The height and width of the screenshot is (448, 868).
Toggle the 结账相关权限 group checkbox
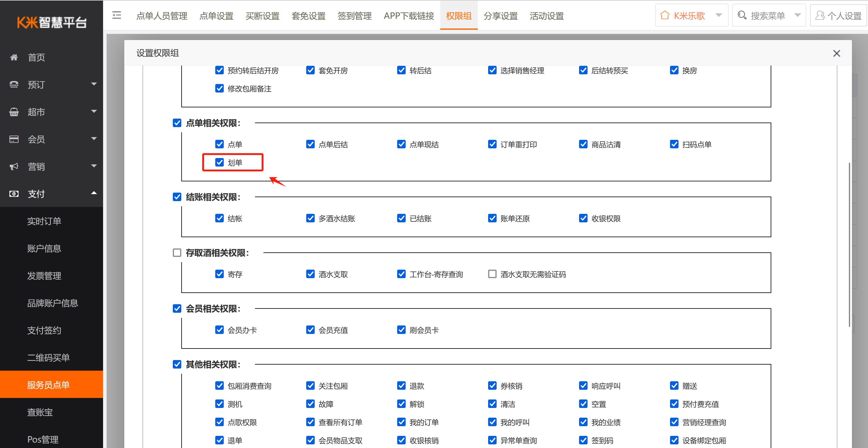click(177, 197)
